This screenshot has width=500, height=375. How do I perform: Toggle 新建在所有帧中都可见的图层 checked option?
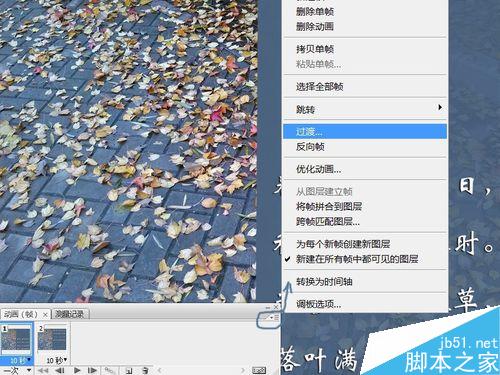365,259
